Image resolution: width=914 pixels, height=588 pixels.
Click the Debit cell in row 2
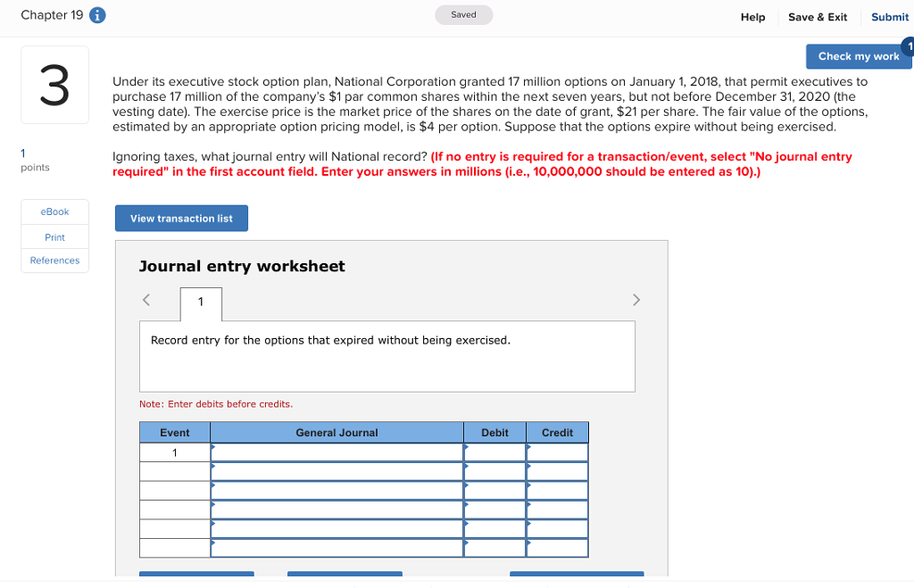point(494,471)
